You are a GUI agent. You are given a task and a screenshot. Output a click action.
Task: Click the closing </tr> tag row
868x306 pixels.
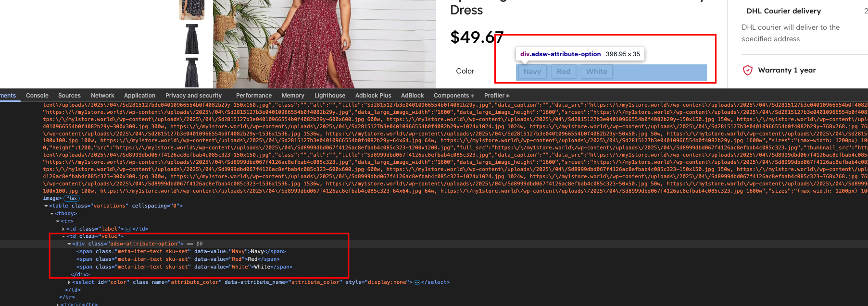[x=67, y=297]
